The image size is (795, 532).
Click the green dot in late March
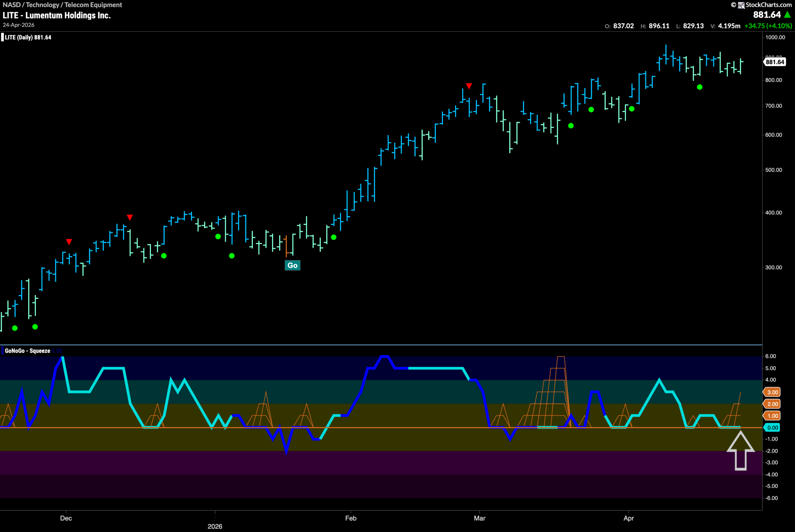pos(591,110)
